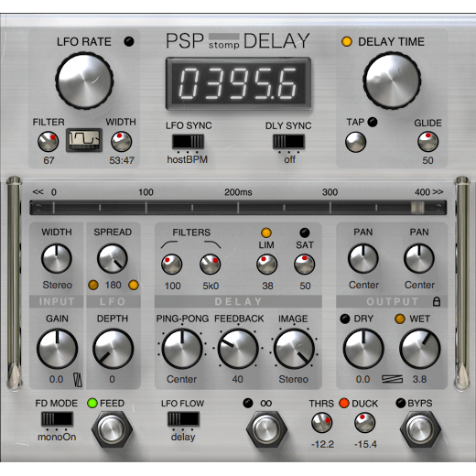Switch the FD MODE selector switch
The width and height of the screenshot is (476, 476).
click(x=57, y=419)
